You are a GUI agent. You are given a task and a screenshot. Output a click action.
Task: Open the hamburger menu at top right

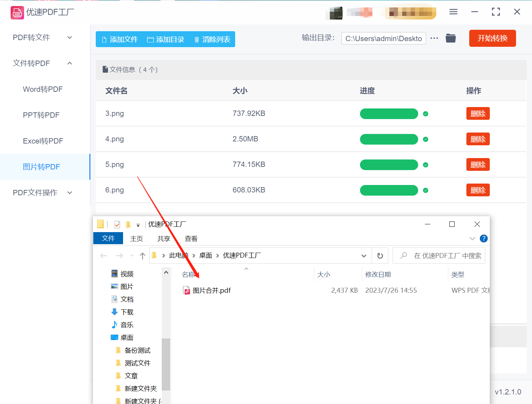453,12
